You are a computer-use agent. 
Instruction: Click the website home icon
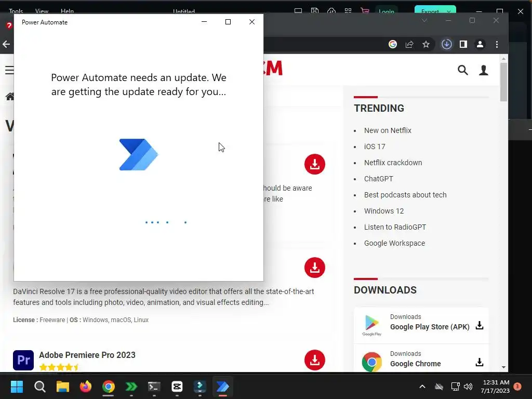tap(10, 97)
